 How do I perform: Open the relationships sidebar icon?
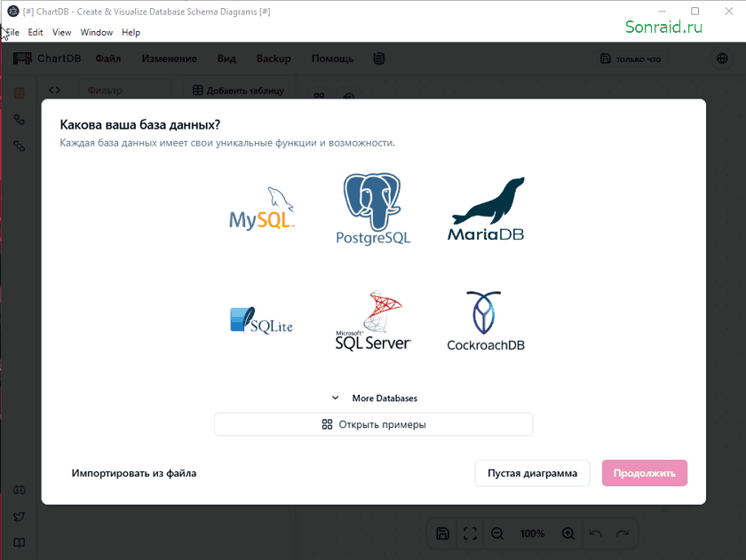pyautogui.click(x=19, y=119)
